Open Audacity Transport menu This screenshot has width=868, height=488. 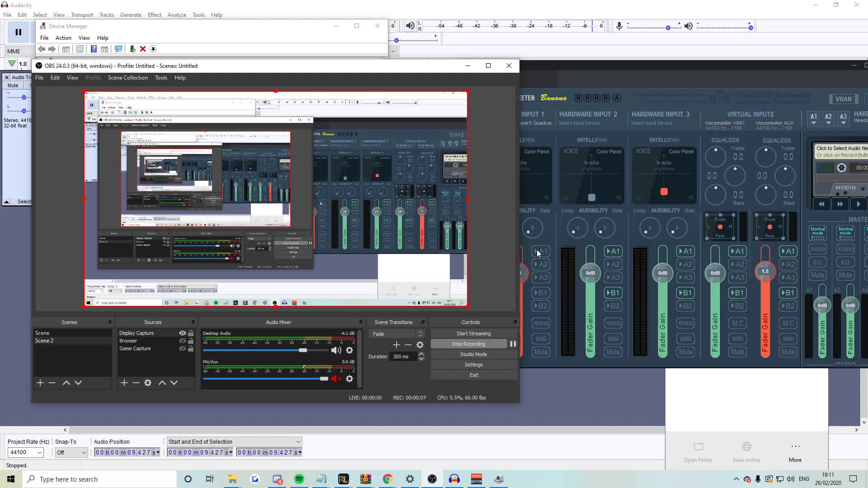point(82,15)
